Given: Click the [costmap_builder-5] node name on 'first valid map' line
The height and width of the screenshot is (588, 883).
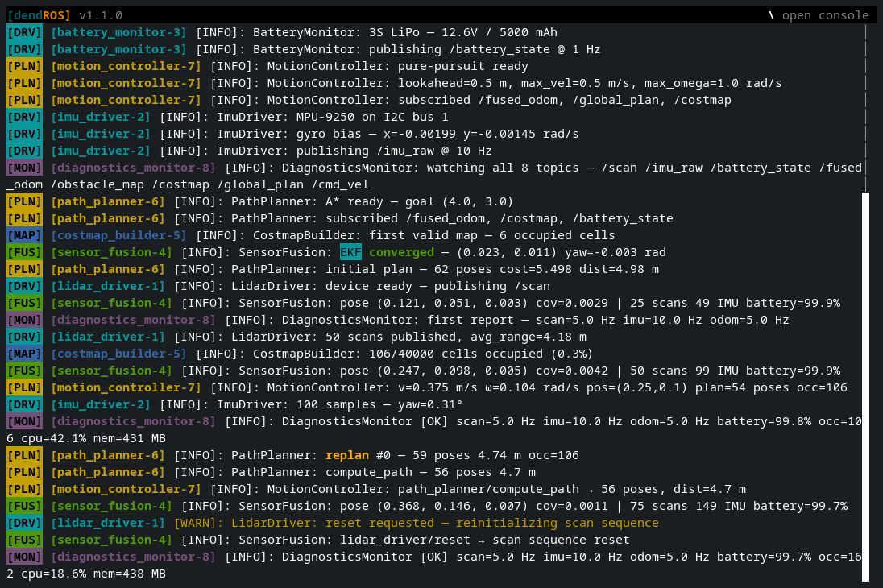Looking at the screenshot, I should pos(118,235).
